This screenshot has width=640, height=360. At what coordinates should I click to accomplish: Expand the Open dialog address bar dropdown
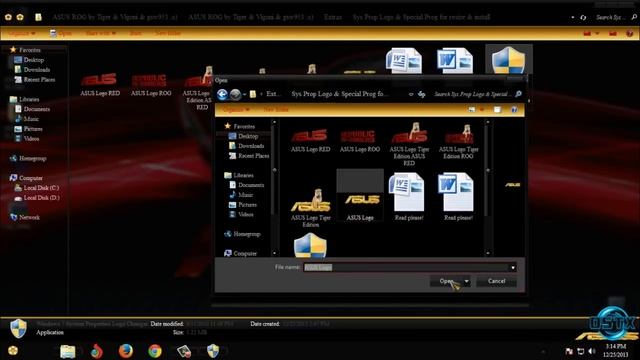tap(411, 94)
